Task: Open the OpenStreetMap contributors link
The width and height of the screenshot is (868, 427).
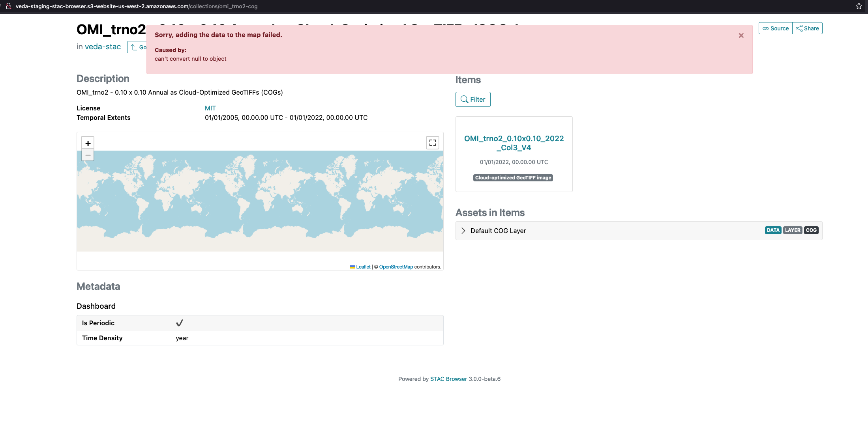Action: (396, 267)
